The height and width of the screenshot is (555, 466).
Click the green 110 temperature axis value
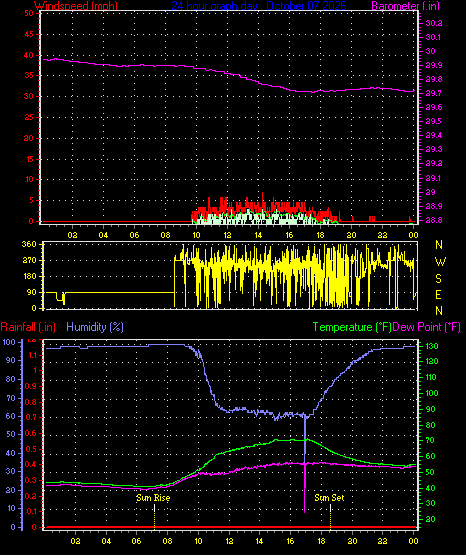point(431,377)
